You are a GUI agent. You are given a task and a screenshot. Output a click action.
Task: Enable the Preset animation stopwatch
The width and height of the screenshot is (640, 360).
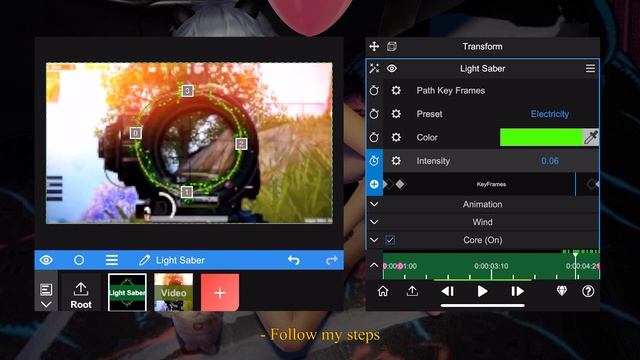374,114
